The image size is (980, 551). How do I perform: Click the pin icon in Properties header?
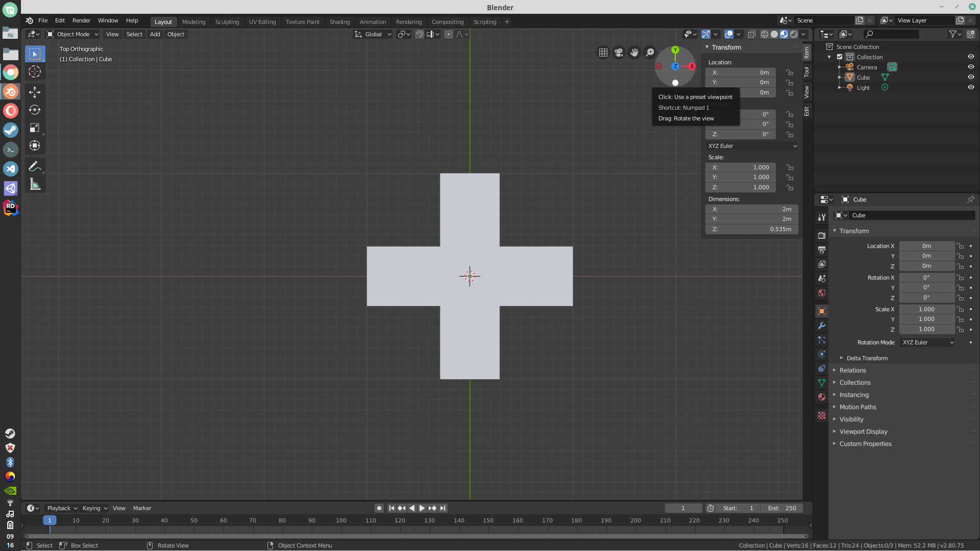point(970,199)
